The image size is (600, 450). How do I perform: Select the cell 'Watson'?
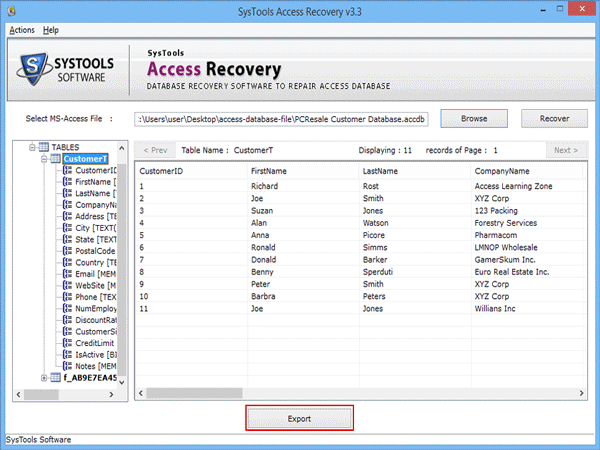[x=375, y=223]
